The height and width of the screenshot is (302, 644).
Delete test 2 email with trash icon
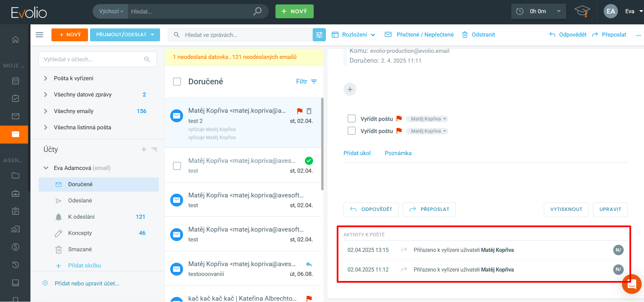coord(309,111)
